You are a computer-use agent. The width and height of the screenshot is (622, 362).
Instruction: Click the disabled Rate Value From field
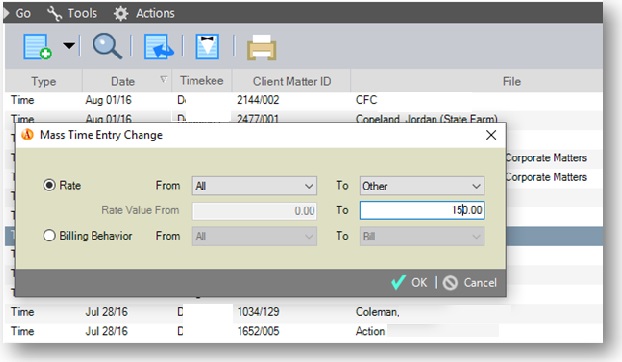pyautogui.click(x=254, y=211)
